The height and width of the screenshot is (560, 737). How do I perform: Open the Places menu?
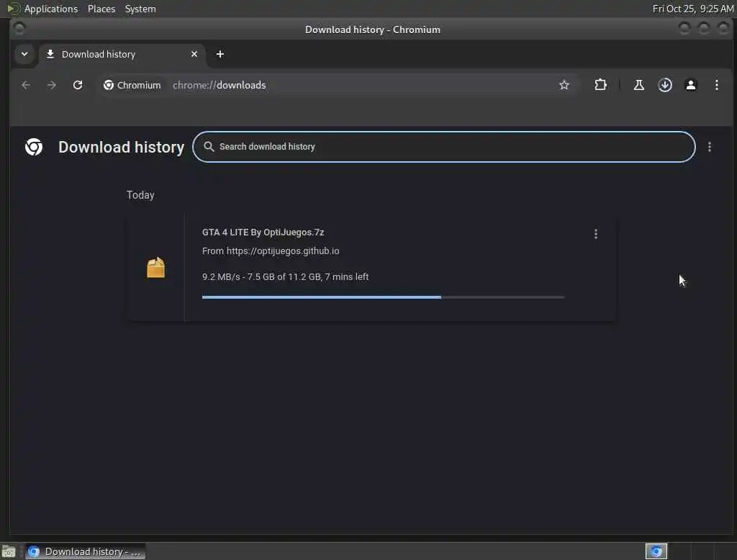[x=101, y=9]
